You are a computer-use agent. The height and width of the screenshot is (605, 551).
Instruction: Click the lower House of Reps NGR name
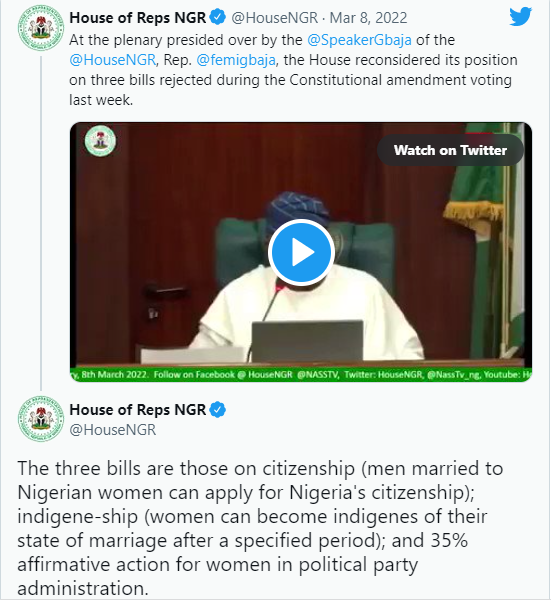[x=138, y=410]
